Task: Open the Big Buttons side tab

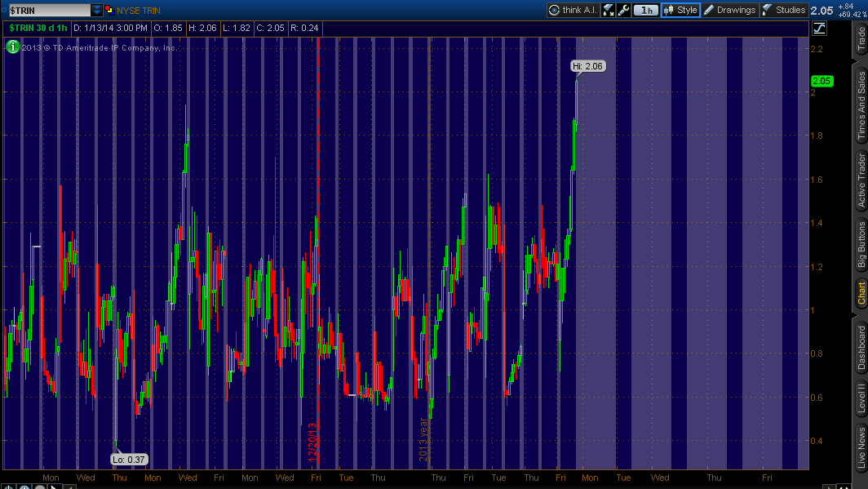Action: click(861, 245)
